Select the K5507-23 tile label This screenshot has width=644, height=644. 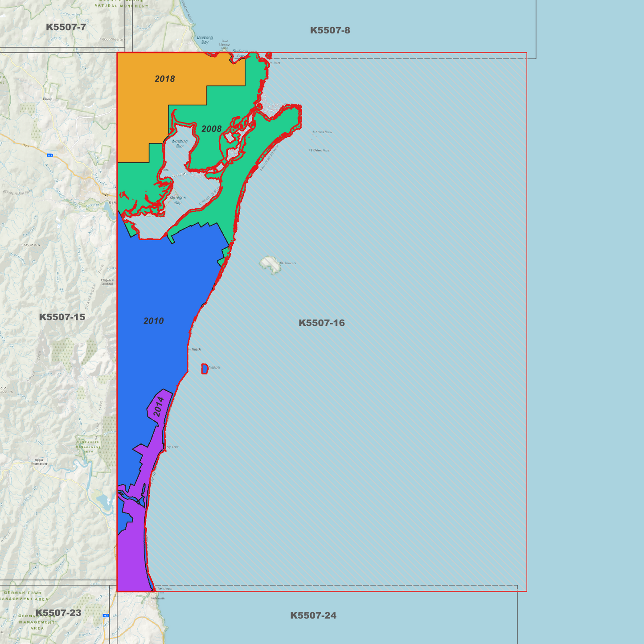point(58,613)
